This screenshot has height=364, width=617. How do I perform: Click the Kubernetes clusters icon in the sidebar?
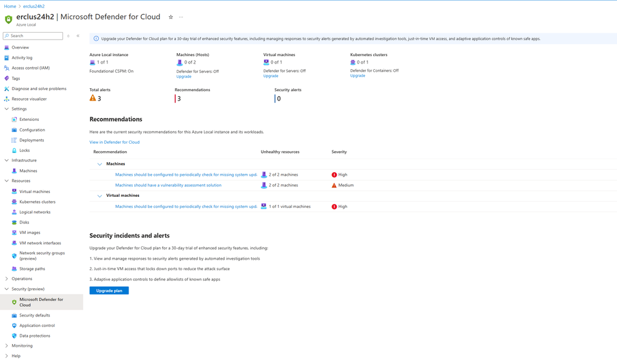[14, 202]
